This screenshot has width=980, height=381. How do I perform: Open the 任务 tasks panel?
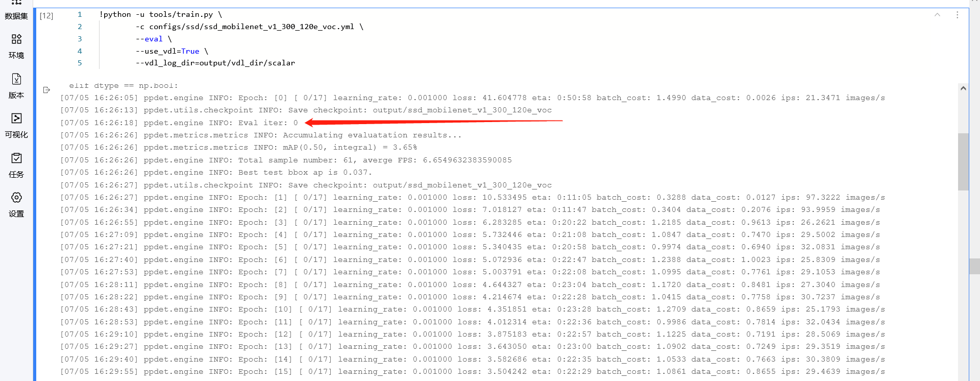pyautogui.click(x=16, y=165)
